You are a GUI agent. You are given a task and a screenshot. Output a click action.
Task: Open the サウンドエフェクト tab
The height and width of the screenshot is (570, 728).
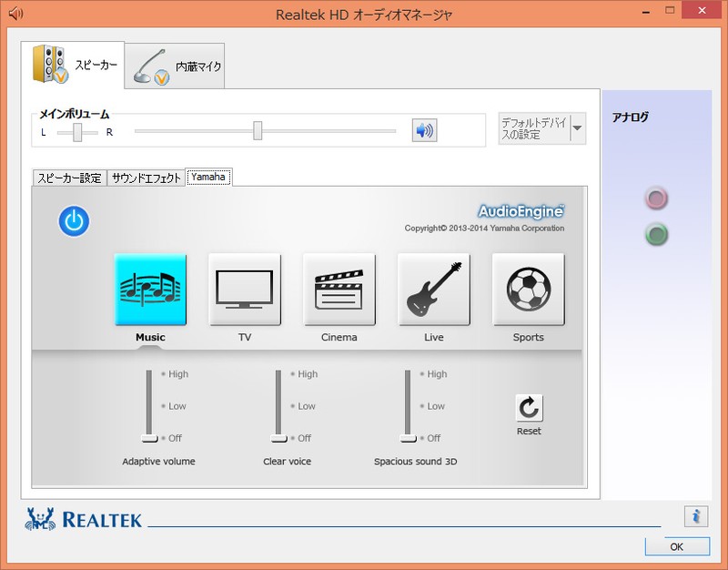(x=147, y=178)
